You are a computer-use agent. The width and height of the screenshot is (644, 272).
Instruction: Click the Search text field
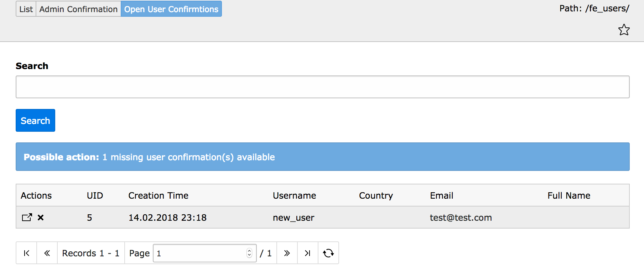[322, 87]
